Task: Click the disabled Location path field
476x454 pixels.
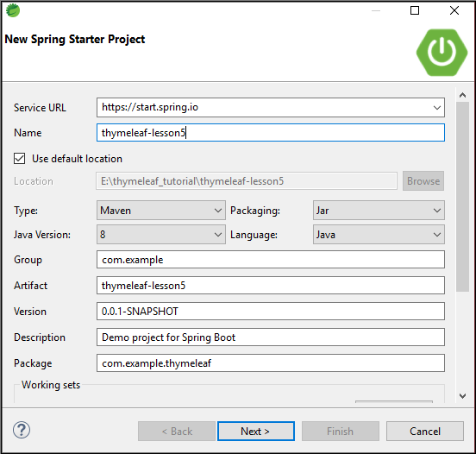Action: (x=247, y=181)
